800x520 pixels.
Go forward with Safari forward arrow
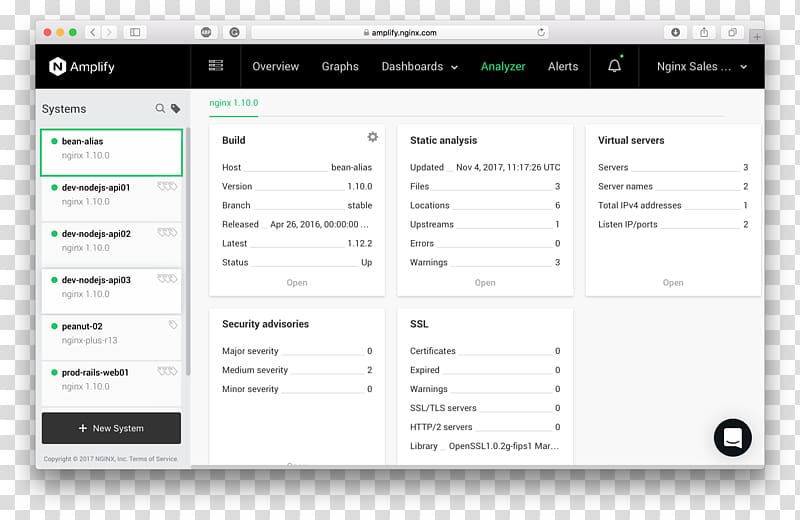[x=109, y=32]
